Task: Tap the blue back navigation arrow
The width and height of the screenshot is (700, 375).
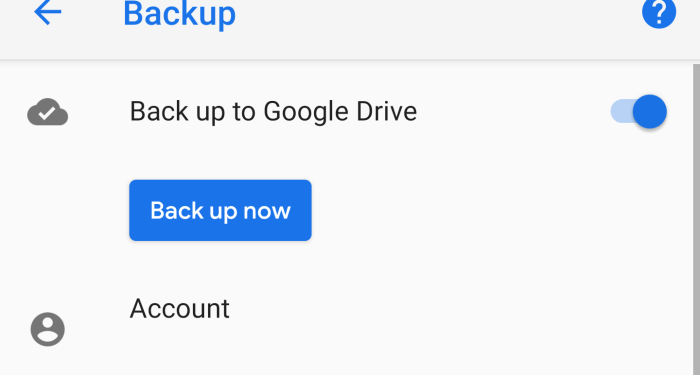Action: coord(48,12)
